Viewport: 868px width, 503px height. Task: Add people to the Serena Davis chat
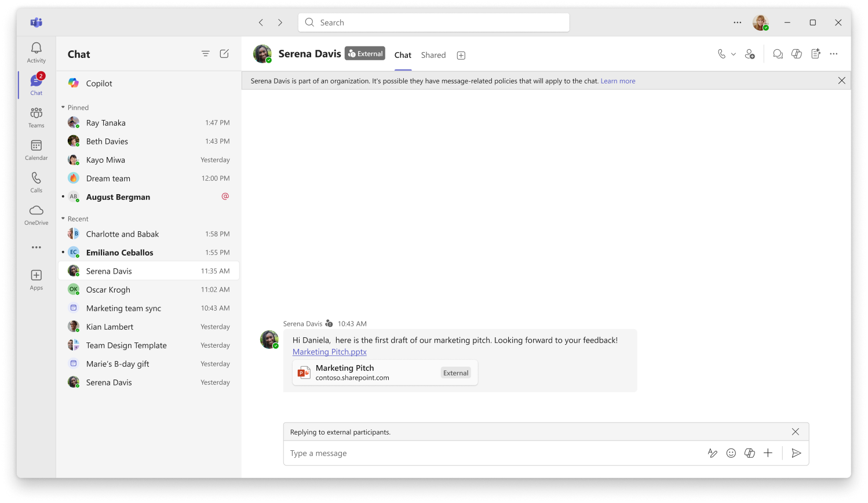[750, 53]
